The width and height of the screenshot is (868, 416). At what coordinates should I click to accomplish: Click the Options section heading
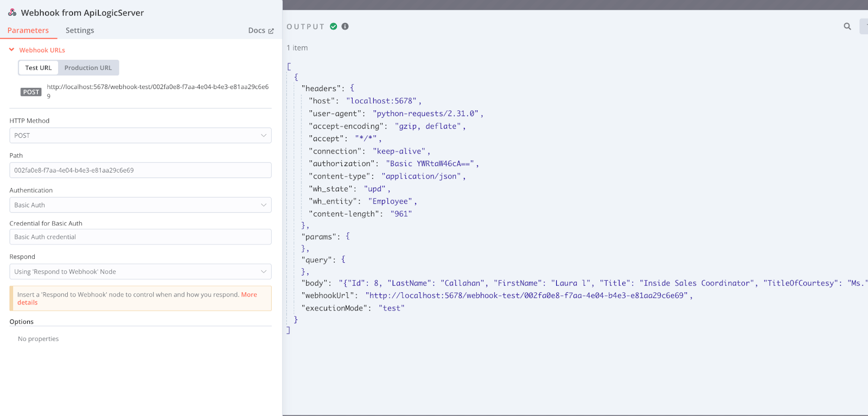pos(22,322)
